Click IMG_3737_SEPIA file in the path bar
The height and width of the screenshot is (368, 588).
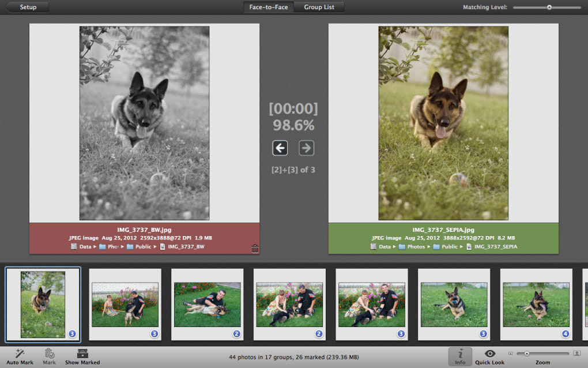(x=492, y=246)
